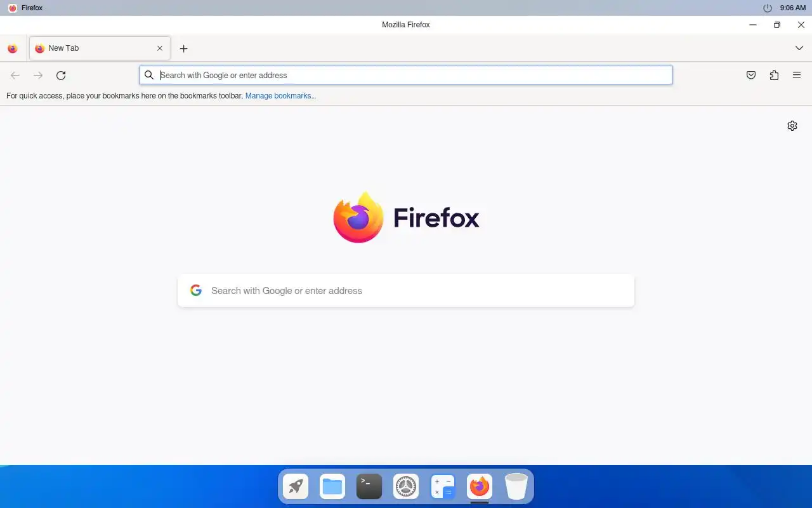The height and width of the screenshot is (508, 812).
Task: Launch app launcher rocket icon in dock
Action: pyautogui.click(x=296, y=487)
